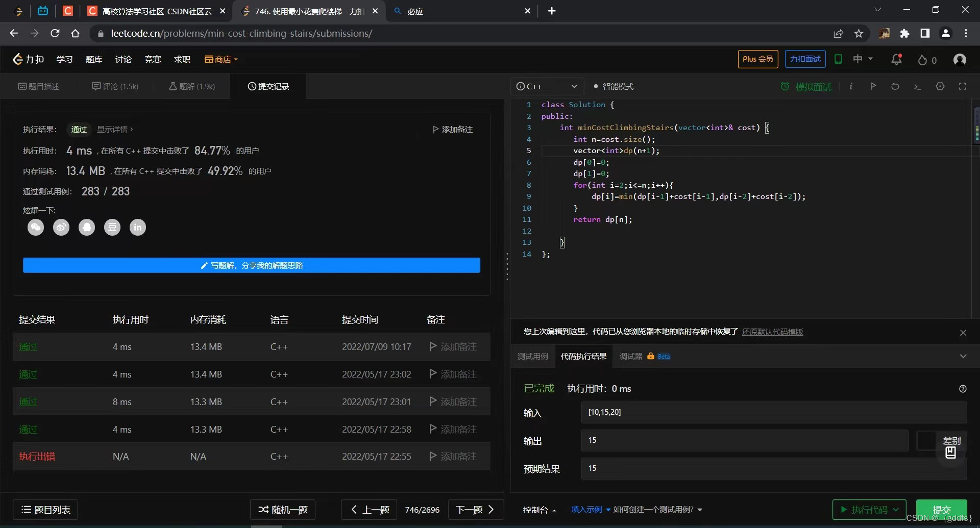Bookmark this page with the star icon
The width and height of the screenshot is (980, 528).
[x=859, y=33]
